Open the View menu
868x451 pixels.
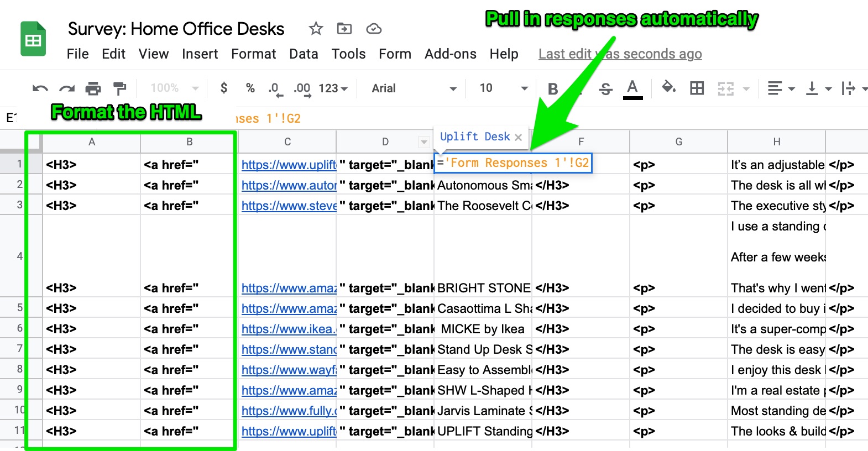click(154, 54)
